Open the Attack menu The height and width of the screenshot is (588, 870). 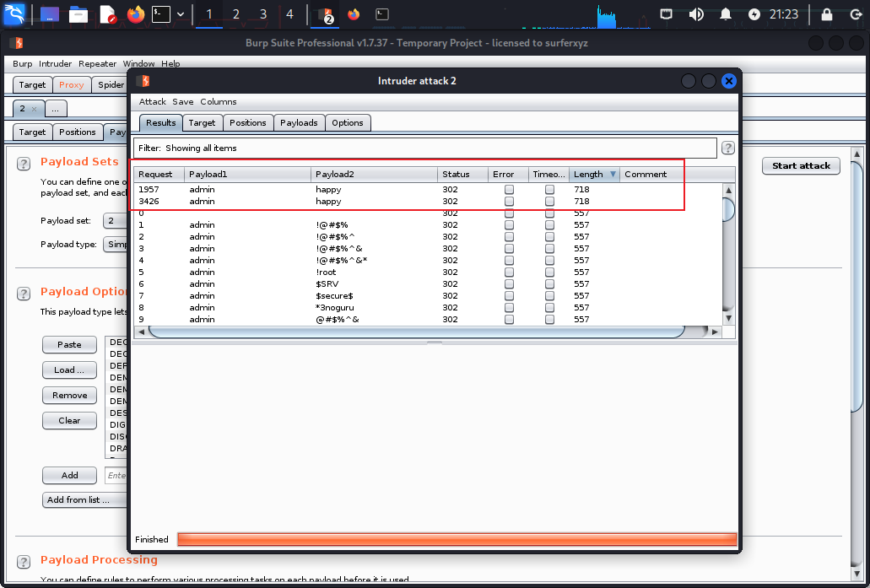pyautogui.click(x=152, y=101)
